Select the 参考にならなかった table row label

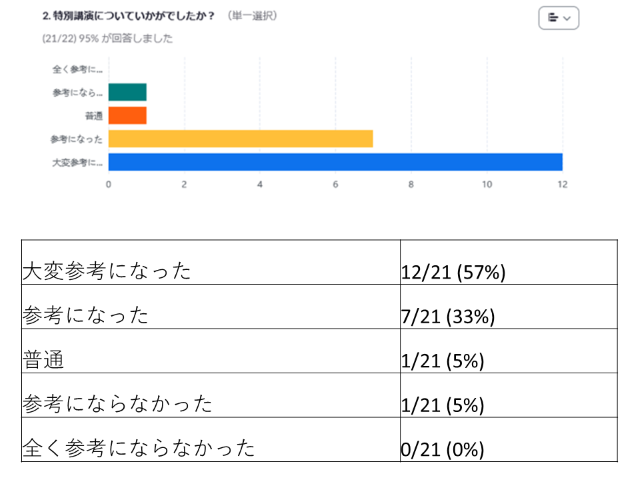point(117,404)
